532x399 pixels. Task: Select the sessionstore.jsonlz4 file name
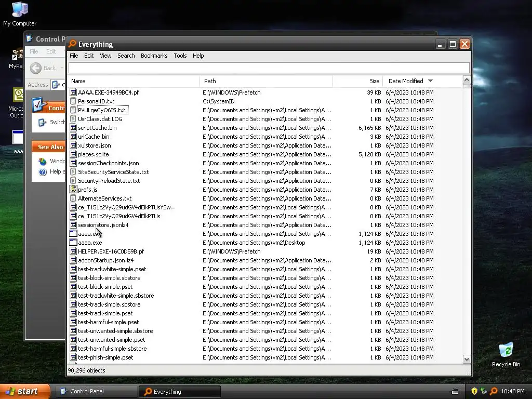(x=103, y=225)
